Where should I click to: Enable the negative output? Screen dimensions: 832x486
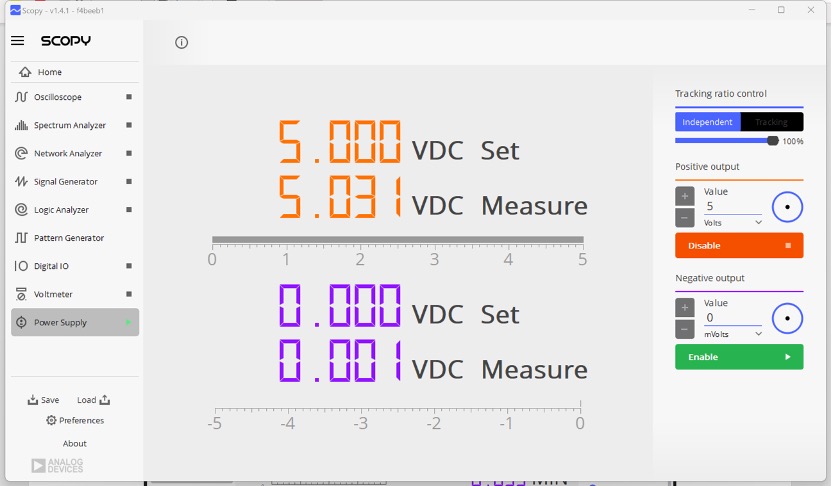tap(739, 357)
